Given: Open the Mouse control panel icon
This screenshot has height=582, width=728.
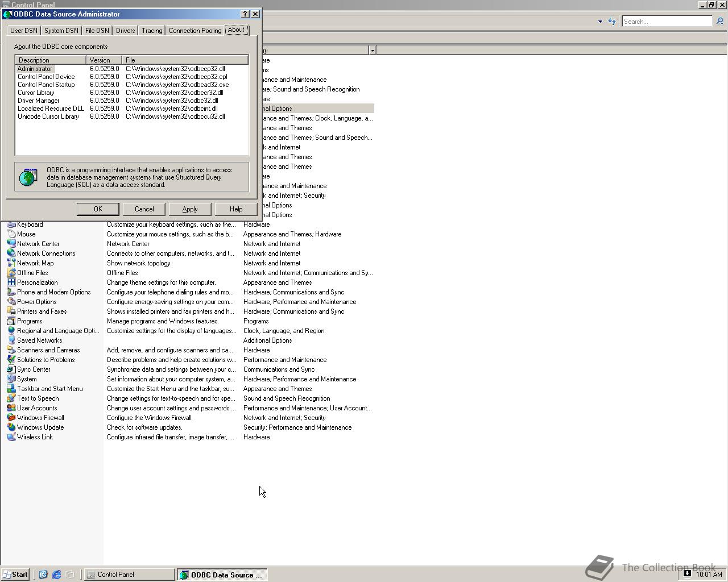Looking at the screenshot, I should pyautogui.click(x=11, y=234).
